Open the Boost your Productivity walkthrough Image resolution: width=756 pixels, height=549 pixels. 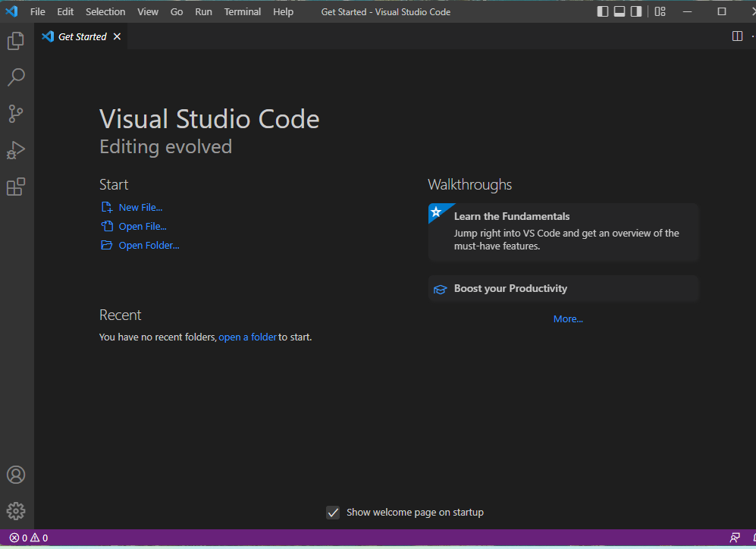coord(563,288)
